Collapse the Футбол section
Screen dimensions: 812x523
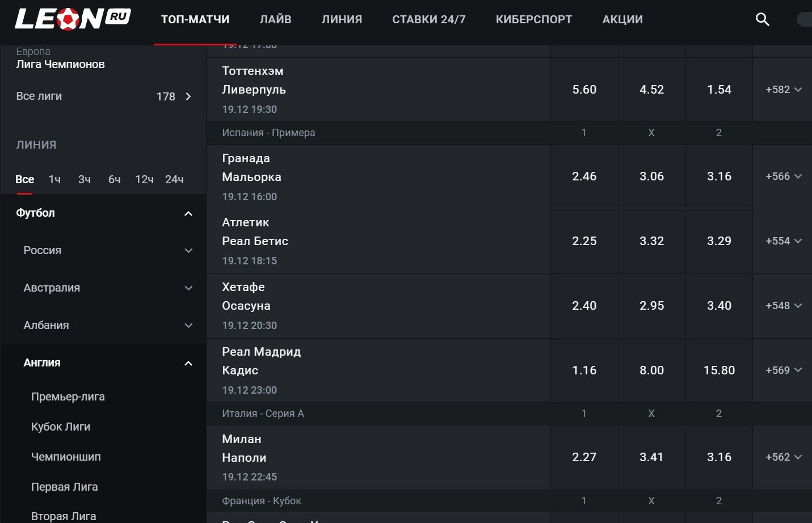[x=103, y=213]
